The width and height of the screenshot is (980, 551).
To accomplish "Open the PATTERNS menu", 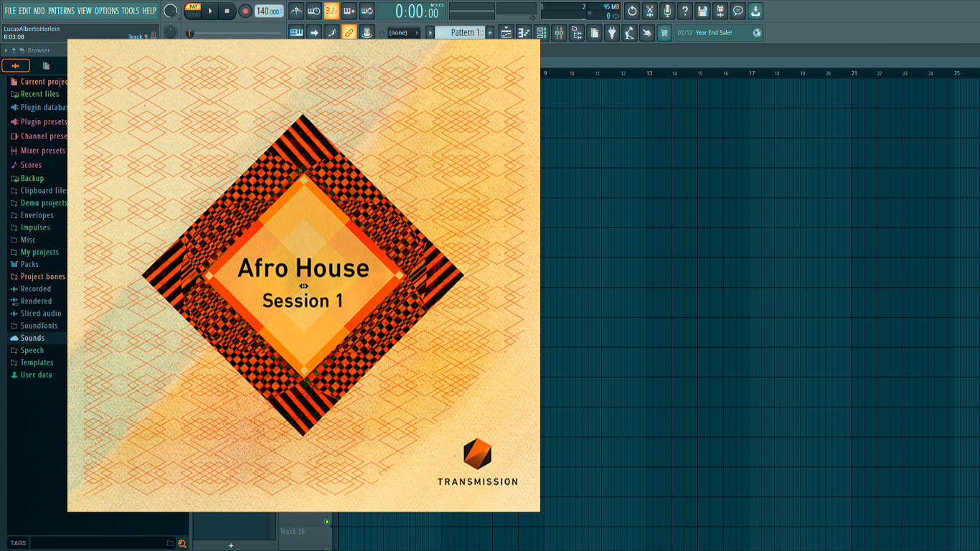I will [x=61, y=11].
